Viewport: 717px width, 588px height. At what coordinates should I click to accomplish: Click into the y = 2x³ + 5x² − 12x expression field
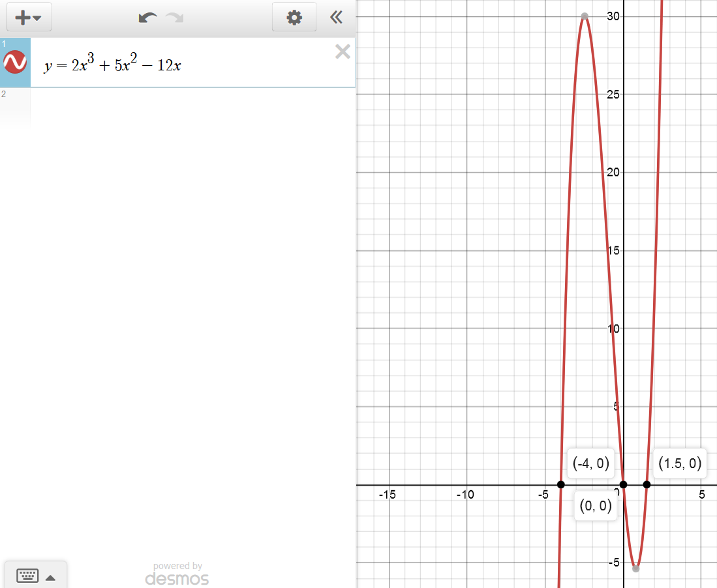(x=183, y=65)
